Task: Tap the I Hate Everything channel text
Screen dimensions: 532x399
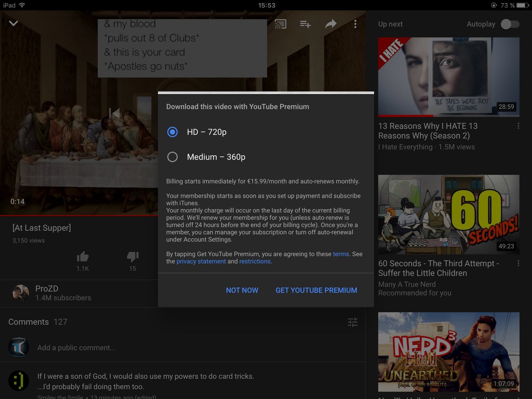Action: pyautogui.click(x=405, y=147)
